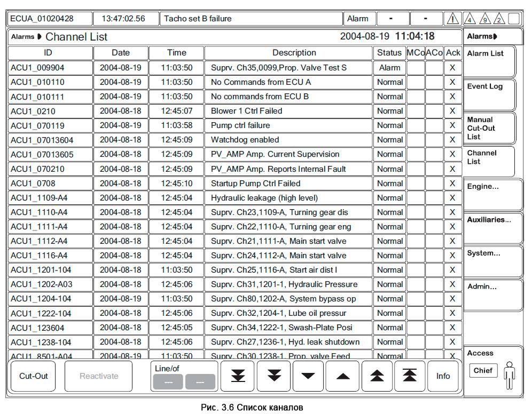Toggle Ack box for ACU1_009904 row
This screenshot has height=414, width=532.
(452, 68)
